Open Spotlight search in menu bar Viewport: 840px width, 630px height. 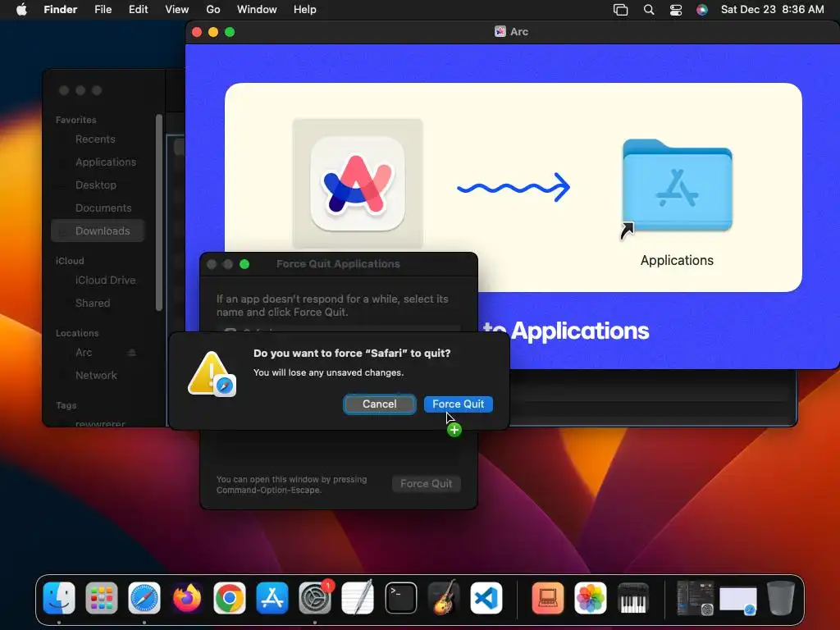[649, 10]
